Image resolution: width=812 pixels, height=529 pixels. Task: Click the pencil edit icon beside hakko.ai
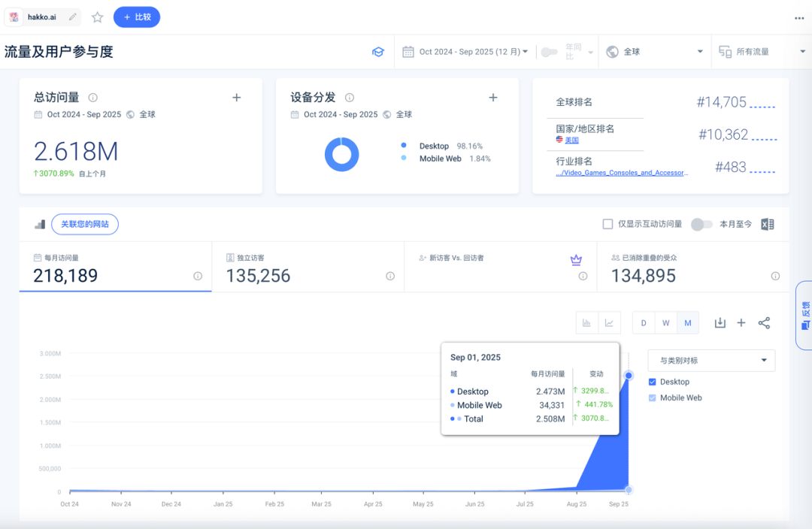73,17
